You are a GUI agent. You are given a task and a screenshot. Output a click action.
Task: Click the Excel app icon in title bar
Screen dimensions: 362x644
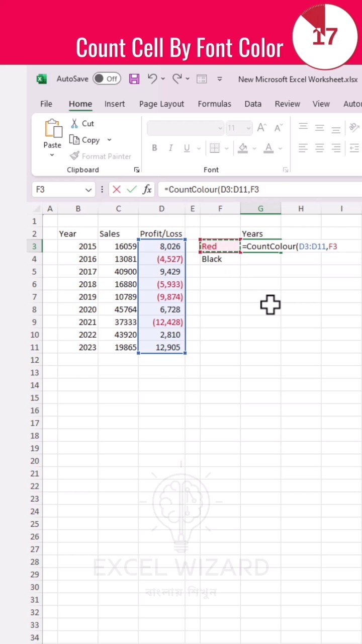(x=41, y=79)
